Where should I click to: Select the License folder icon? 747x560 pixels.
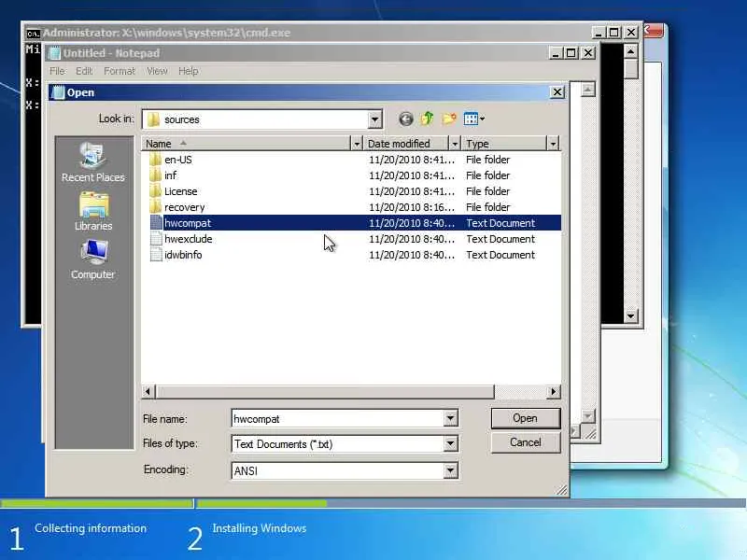[x=155, y=191]
